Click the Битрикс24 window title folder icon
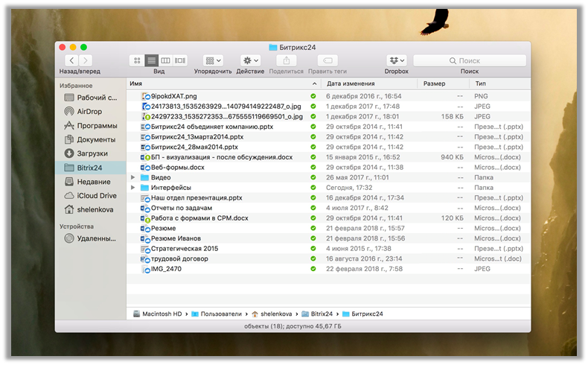 [273, 47]
